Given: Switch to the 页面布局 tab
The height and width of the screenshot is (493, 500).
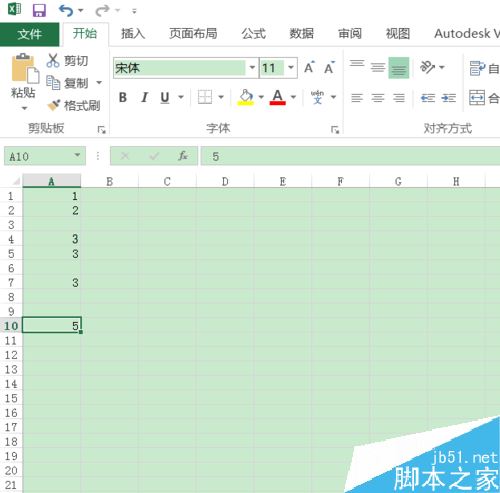Looking at the screenshot, I should (x=193, y=34).
